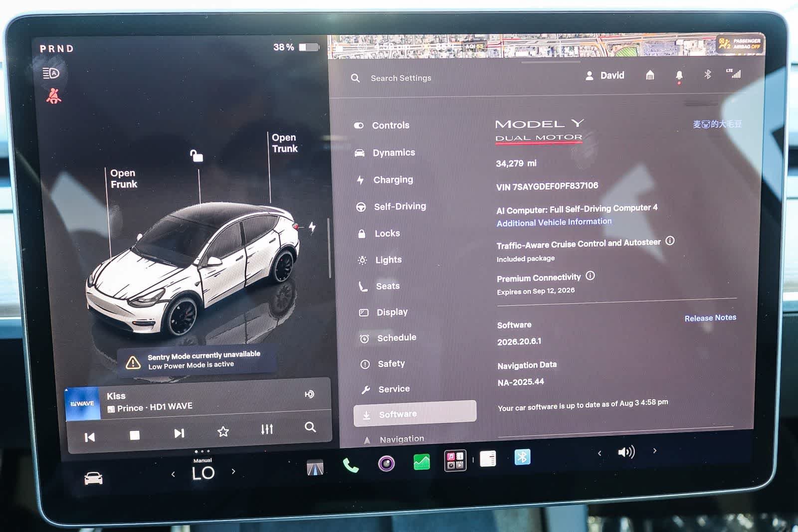Screen dimensions: 798x532
Task: Skip to the previous track
Action: [90, 437]
